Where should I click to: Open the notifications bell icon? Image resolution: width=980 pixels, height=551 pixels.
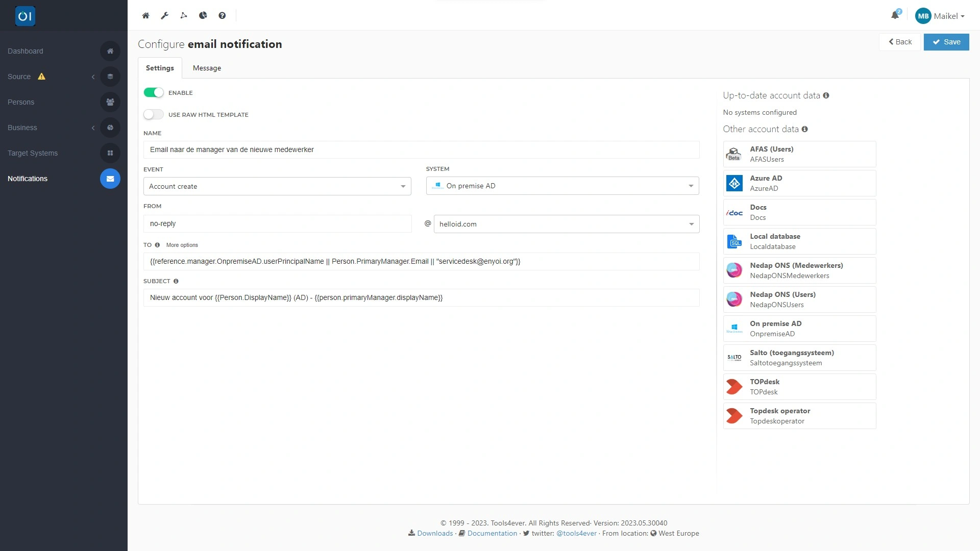click(x=895, y=15)
